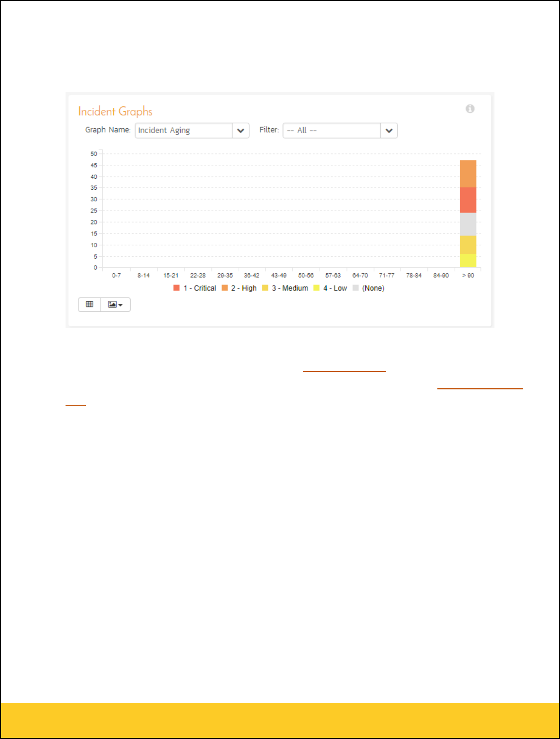Open the image export dropdown button

(x=116, y=304)
